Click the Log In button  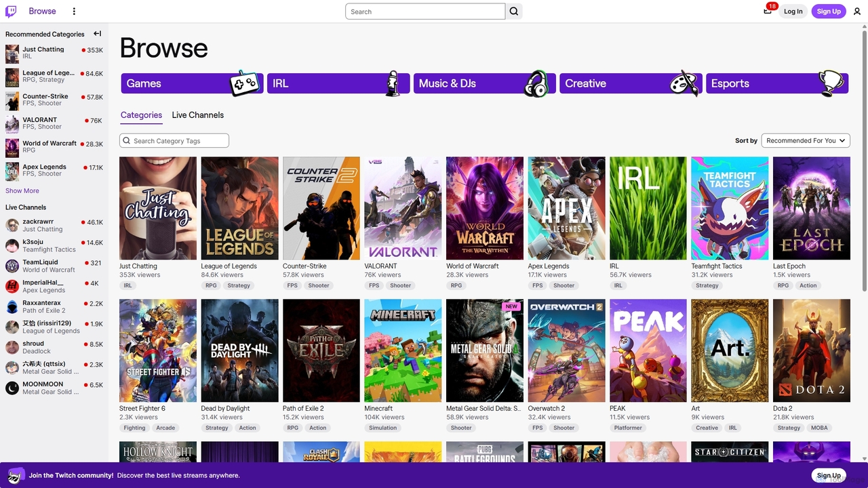coord(793,11)
